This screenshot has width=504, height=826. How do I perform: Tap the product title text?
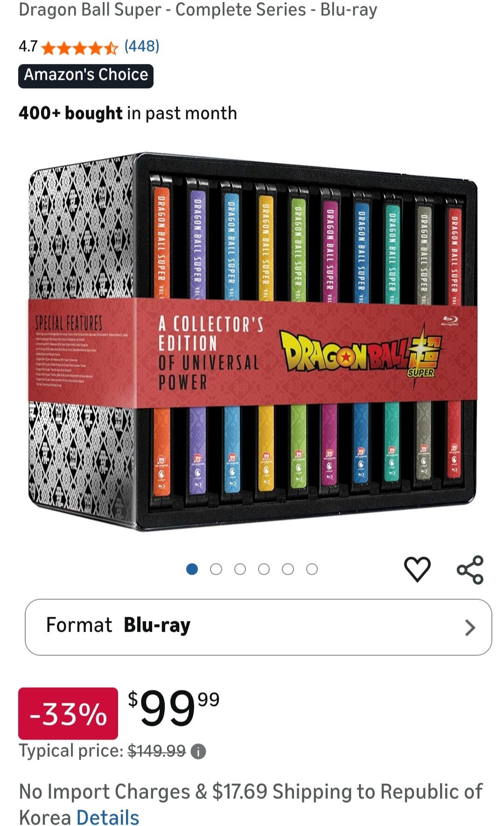click(198, 9)
